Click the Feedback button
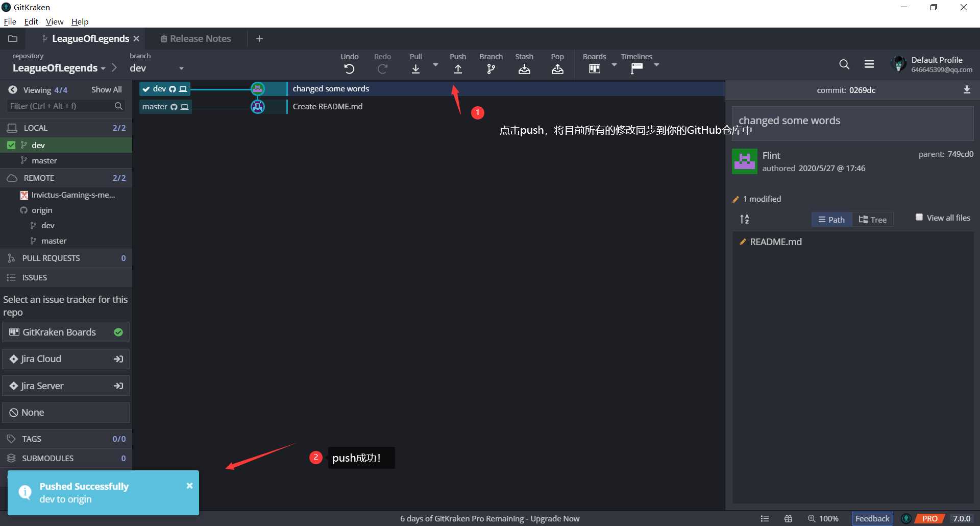 coord(872,518)
